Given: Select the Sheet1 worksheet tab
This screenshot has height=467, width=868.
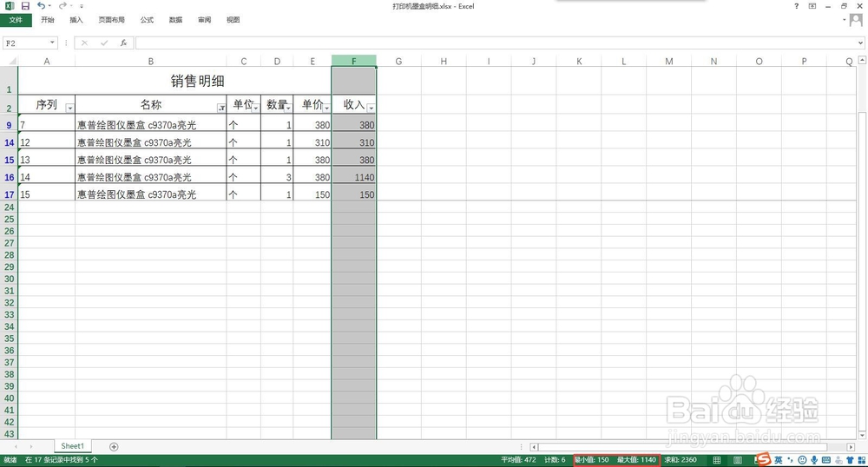Looking at the screenshot, I should (73, 446).
